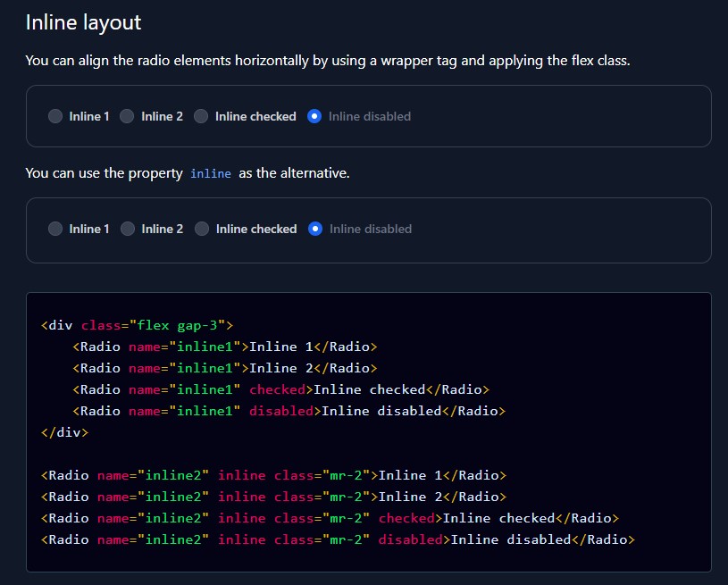The image size is (728, 585).
Task: Click the 'Inline 2' label in lower box
Action: (x=163, y=230)
